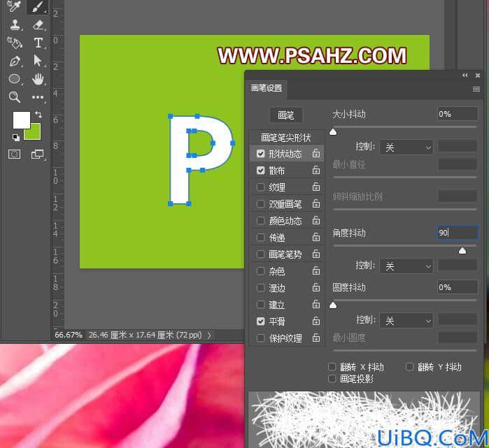Image resolution: width=489 pixels, height=448 pixels.
Task: Toggle lock icon for 传递 row
Action: click(316, 237)
